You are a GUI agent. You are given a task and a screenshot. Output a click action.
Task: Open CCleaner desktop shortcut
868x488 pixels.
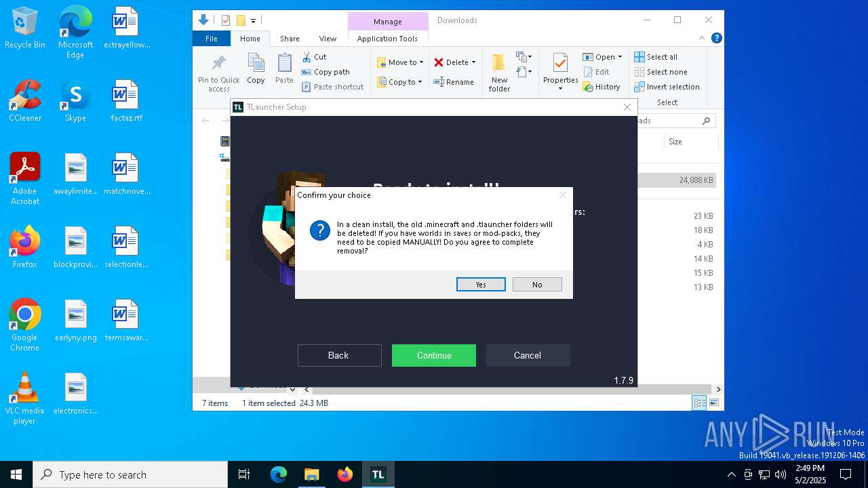(25, 101)
